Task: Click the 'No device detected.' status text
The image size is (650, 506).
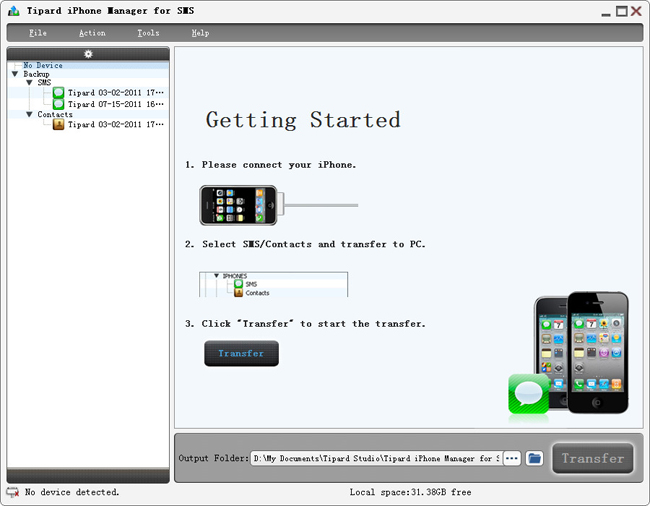Action: 72,492
